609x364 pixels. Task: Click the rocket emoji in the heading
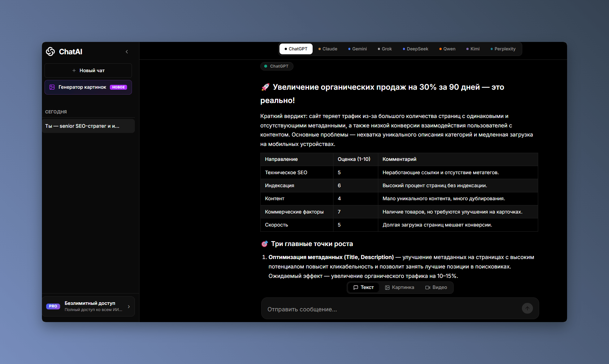tap(265, 87)
